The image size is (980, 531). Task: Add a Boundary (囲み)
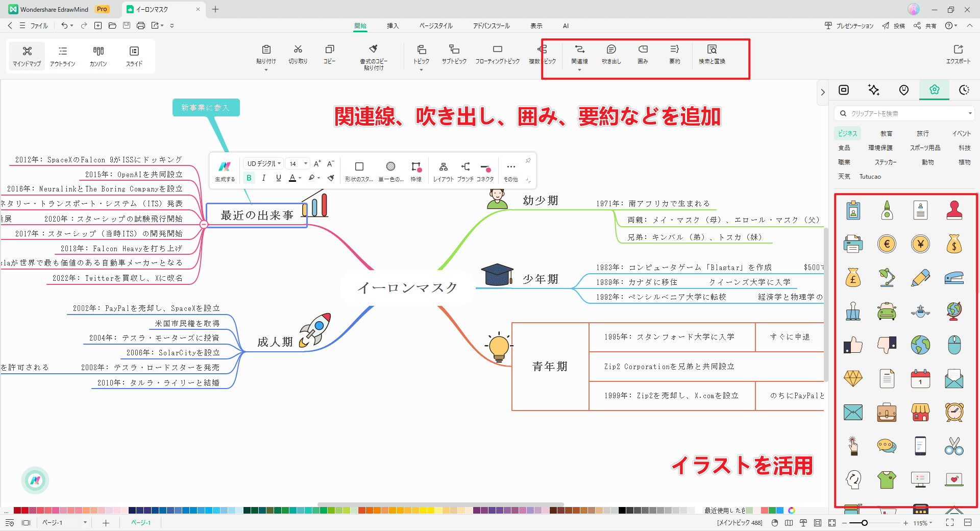click(643, 54)
